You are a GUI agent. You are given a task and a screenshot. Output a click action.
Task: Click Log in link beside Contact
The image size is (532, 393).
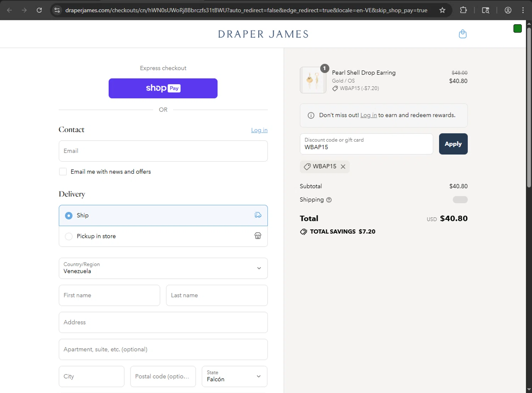(x=259, y=130)
